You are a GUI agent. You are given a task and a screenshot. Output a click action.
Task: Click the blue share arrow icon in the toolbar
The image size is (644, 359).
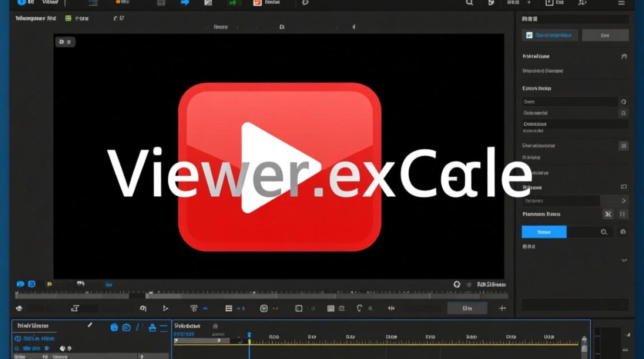click(x=185, y=3)
